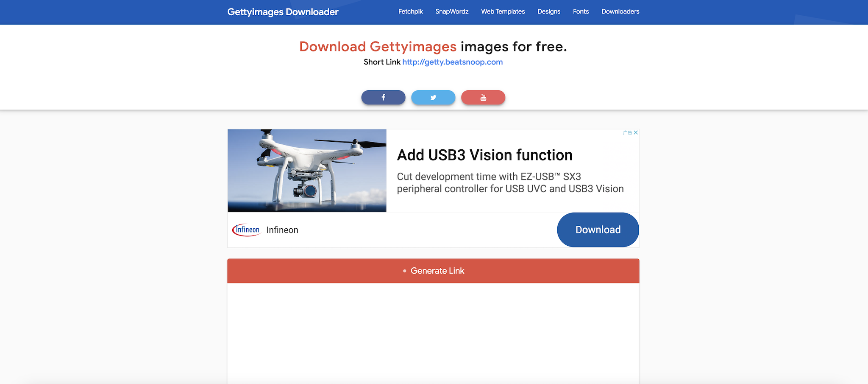Open the SnapWordz menu item

click(452, 11)
